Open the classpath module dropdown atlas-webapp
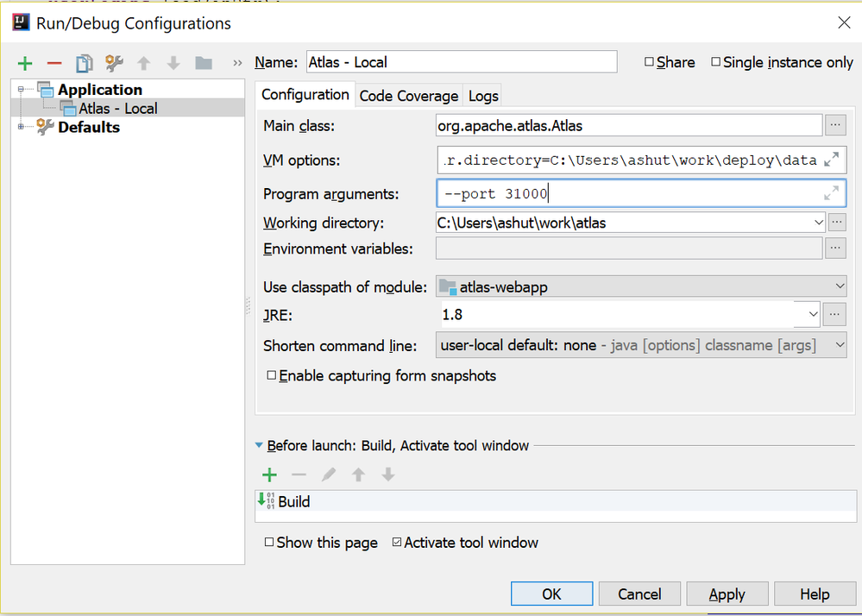Viewport: 862px width, 616px height. pos(641,286)
